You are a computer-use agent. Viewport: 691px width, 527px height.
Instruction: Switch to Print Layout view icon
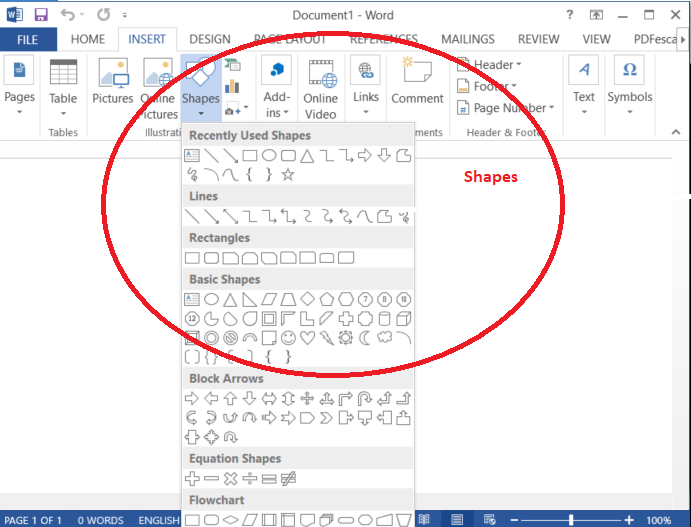click(x=457, y=520)
